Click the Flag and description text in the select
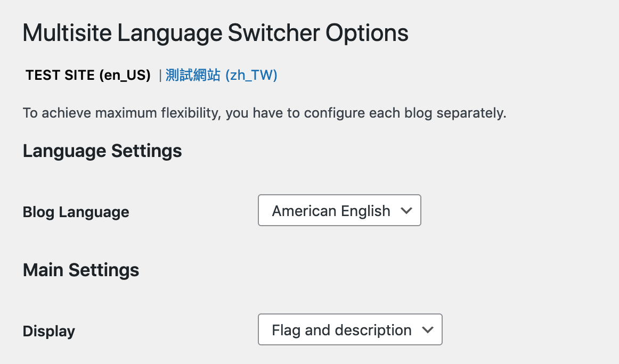The height and width of the screenshot is (364, 619). click(341, 330)
